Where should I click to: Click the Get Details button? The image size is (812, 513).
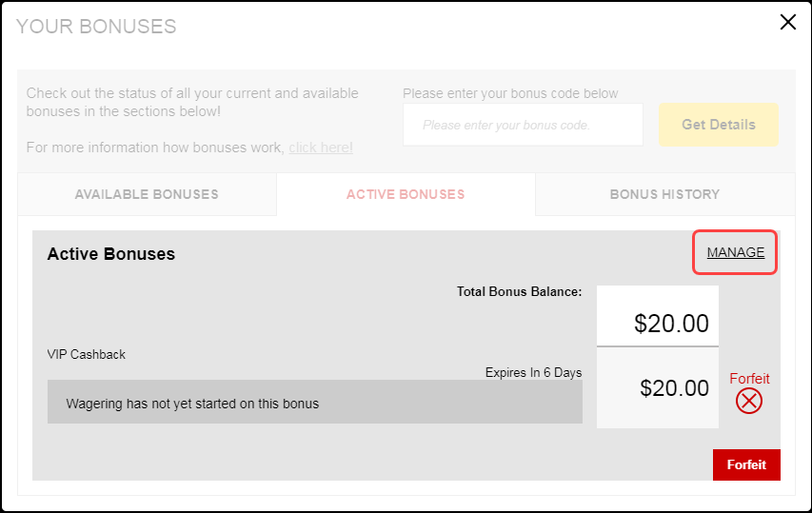tap(719, 125)
